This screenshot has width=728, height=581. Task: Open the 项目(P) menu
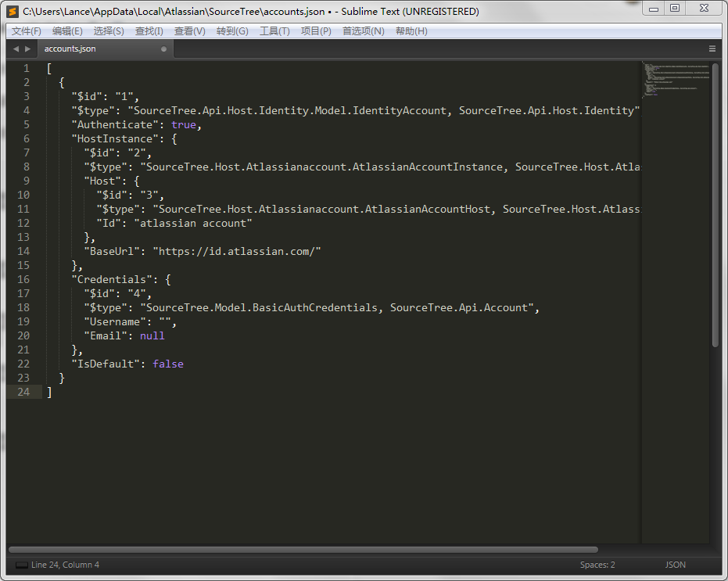tap(316, 31)
